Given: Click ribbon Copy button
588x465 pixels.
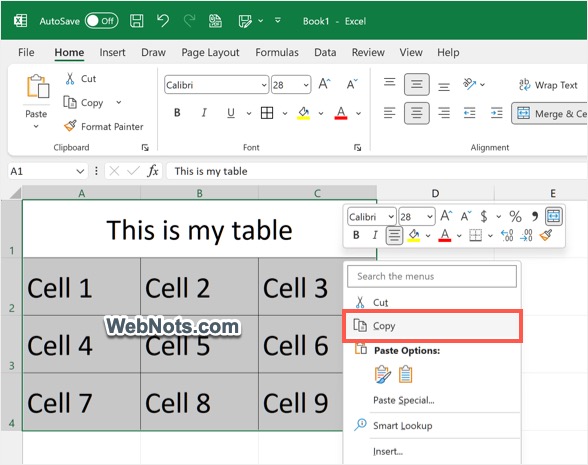Looking at the screenshot, I should coord(83,102).
